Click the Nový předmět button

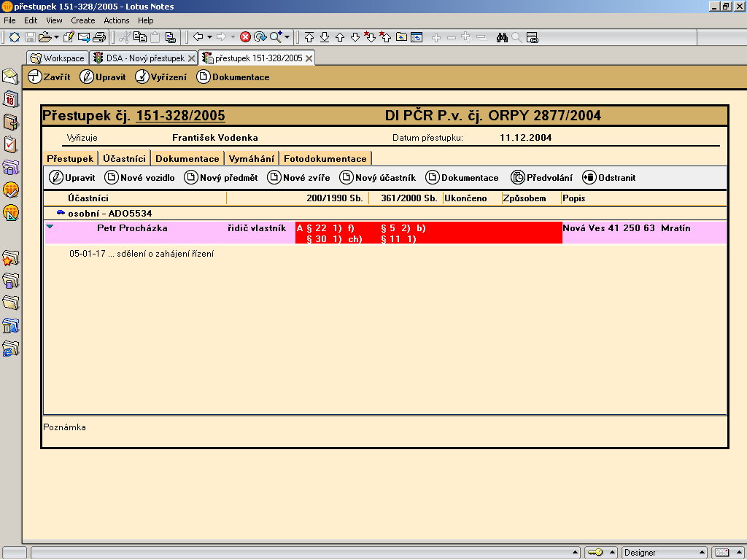coord(221,178)
